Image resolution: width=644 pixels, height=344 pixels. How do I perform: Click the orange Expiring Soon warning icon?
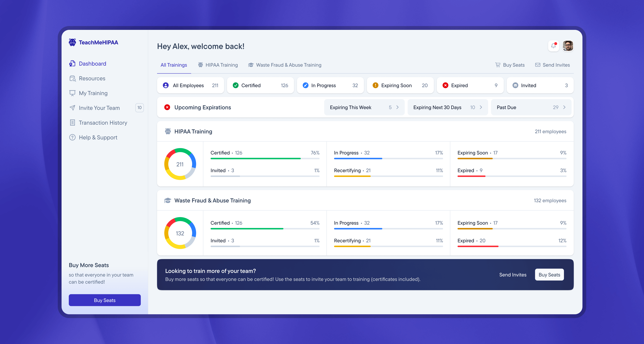376,85
